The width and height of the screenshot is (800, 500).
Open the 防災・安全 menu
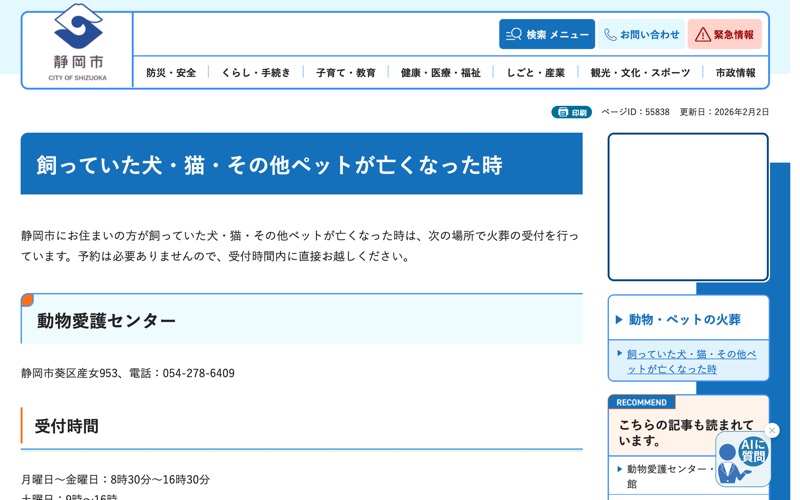pyautogui.click(x=171, y=72)
